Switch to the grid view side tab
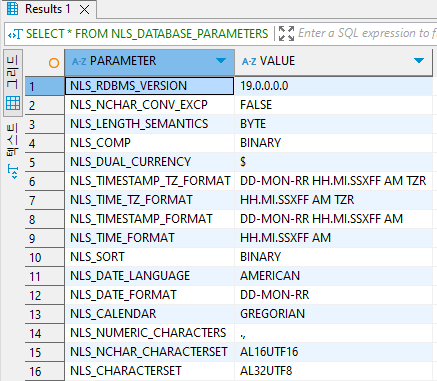437x381 pixels. (x=13, y=83)
